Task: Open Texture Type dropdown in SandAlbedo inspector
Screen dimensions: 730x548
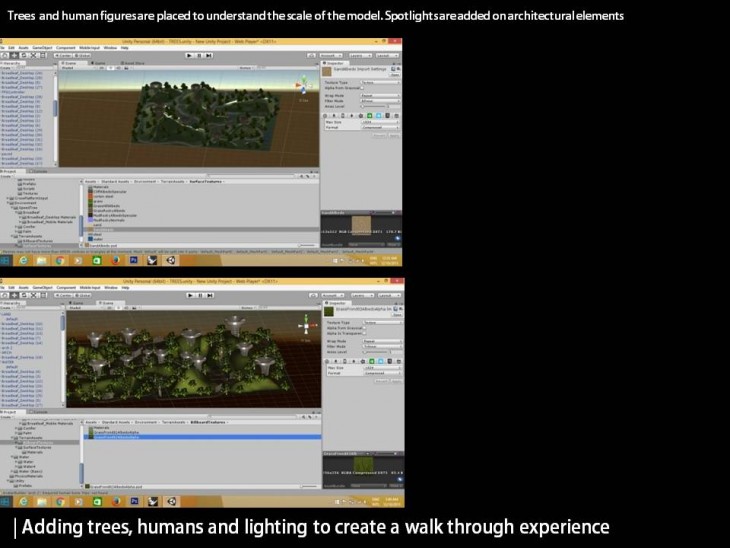Action: (x=380, y=82)
